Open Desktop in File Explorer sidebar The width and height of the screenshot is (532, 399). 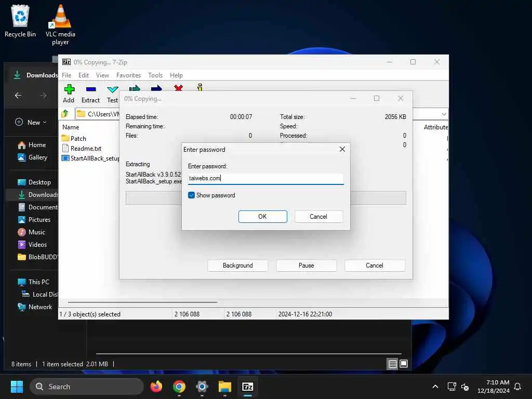point(34,182)
